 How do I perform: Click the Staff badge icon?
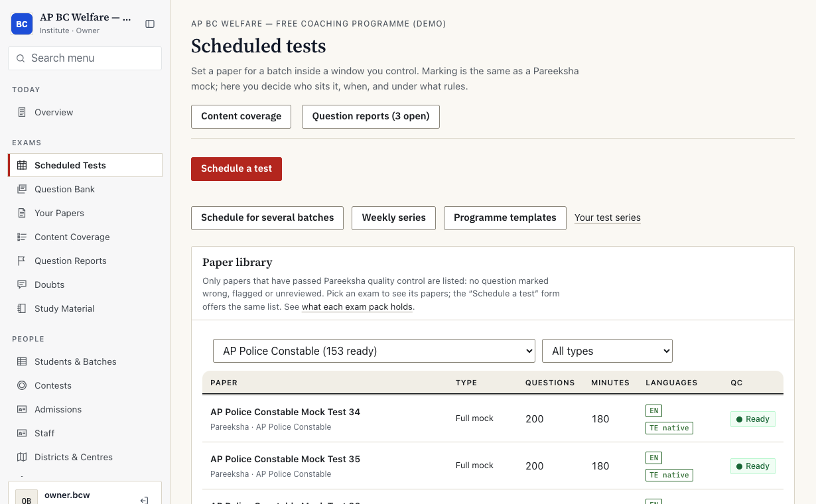click(22, 433)
